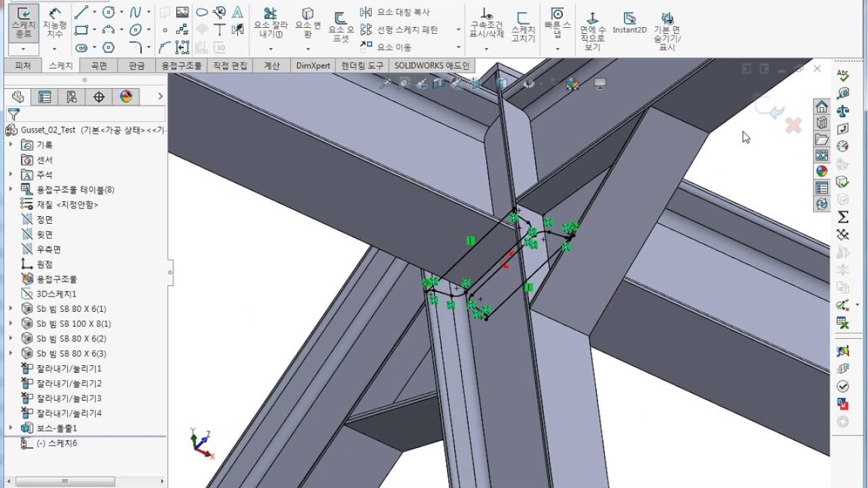Select the Sketch Fillet tool
Screen dimensions: 868x488
click(x=136, y=47)
